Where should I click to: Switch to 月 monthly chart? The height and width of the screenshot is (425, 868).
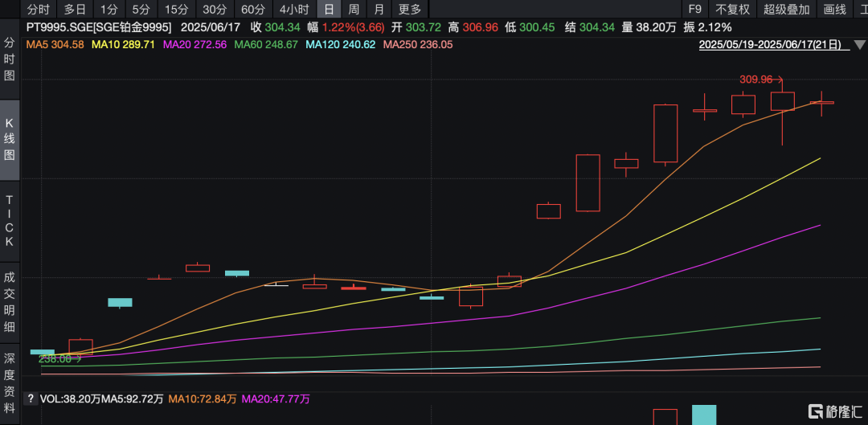click(379, 9)
